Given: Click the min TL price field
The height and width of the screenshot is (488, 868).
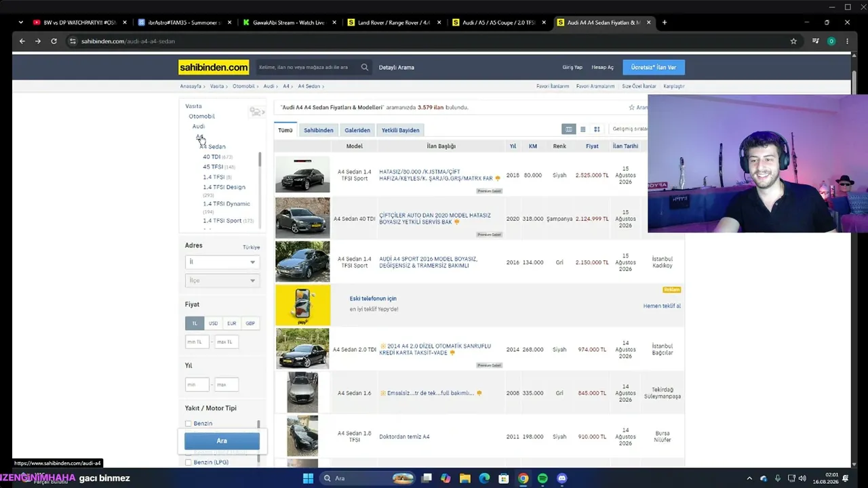Looking at the screenshot, I should 197,342.
